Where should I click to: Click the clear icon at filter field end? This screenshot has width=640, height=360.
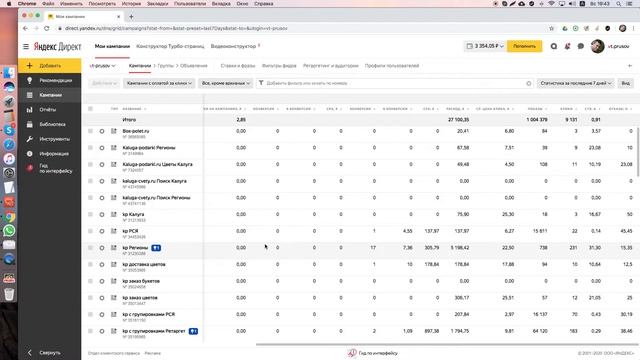coord(529,83)
